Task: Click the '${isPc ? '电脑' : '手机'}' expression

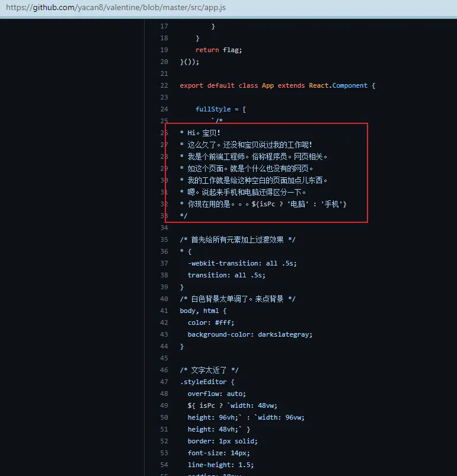Action: [x=299, y=204]
